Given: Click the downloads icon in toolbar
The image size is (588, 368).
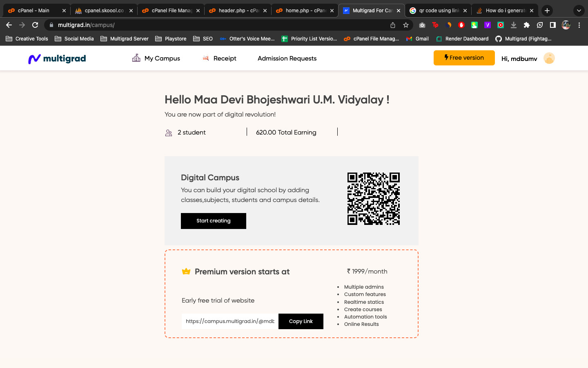Looking at the screenshot, I should pos(514,25).
